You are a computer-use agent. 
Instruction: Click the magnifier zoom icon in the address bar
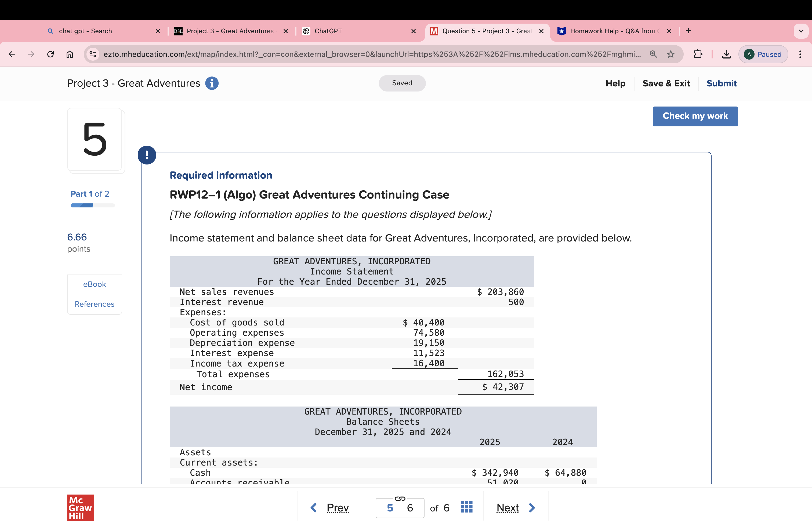click(x=653, y=54)
